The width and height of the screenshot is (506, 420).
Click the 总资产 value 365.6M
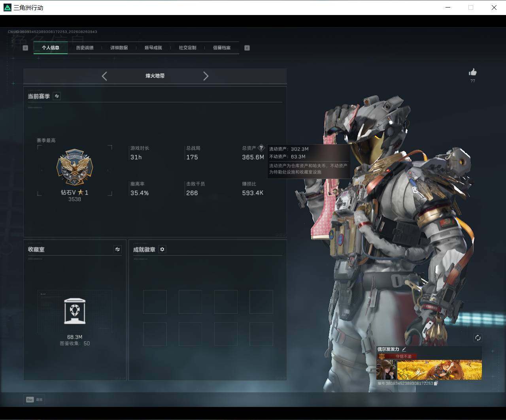(x=253, y=157)
